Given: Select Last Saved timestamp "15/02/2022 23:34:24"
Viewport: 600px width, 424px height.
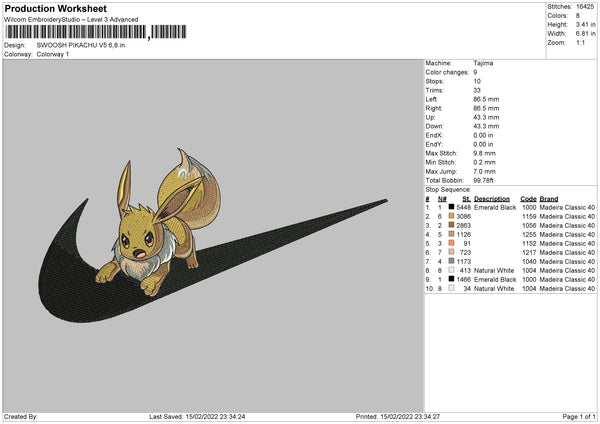Looking at the screenshot, I should 215,416.
